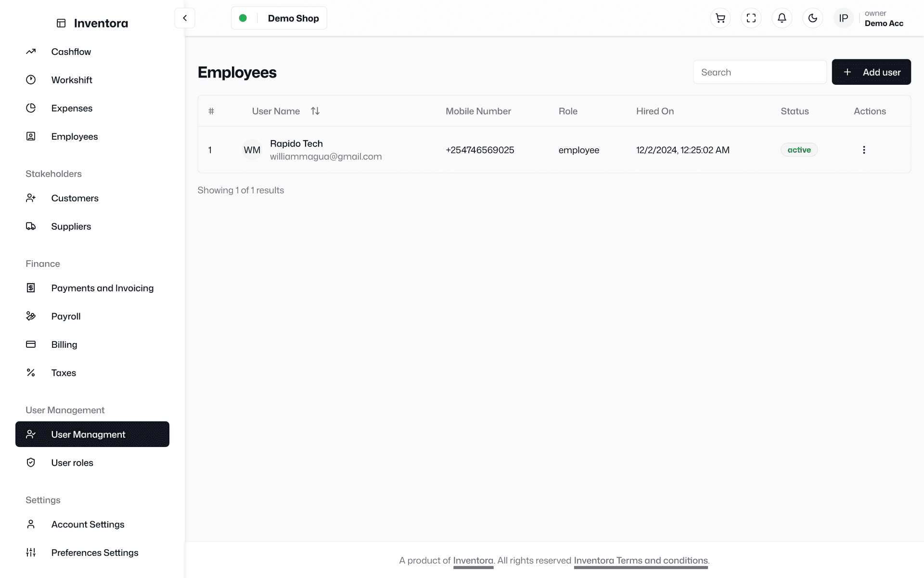Sort by User Name arrows icon
This screenshot has width=924, height=578.
tap(315, 111)
